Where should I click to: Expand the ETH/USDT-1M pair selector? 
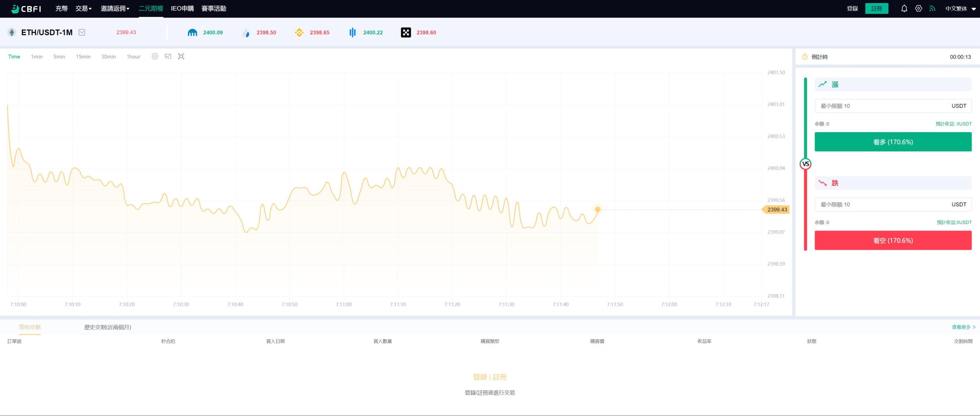tap(82, 33)
